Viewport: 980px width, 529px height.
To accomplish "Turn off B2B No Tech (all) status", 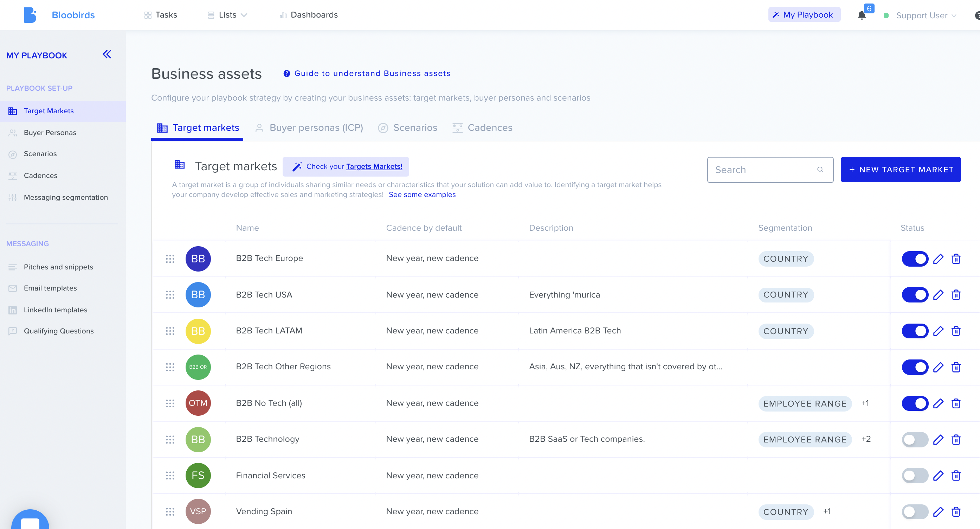I will [x=915, y=403].
